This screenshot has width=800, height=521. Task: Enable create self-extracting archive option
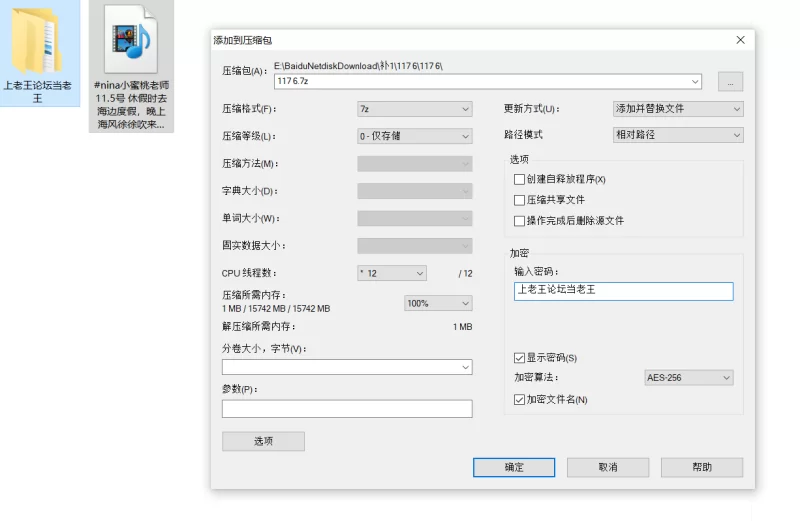point(519,180)
